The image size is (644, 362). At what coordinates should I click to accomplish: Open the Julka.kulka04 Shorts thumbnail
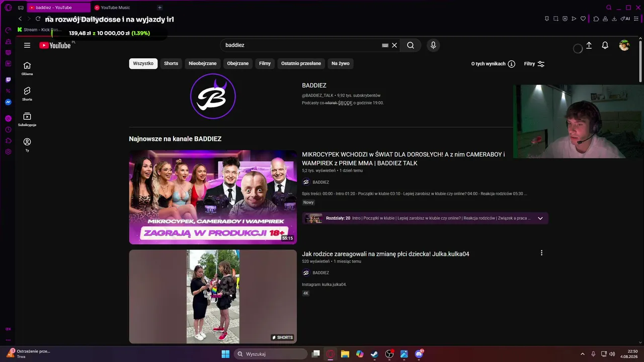(213, 297)
